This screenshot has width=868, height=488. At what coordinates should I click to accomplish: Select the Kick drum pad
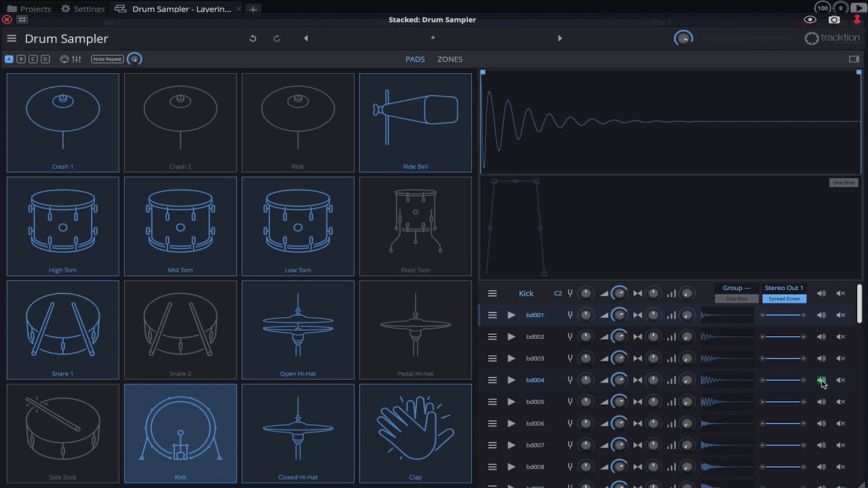[x=180, y=434]
